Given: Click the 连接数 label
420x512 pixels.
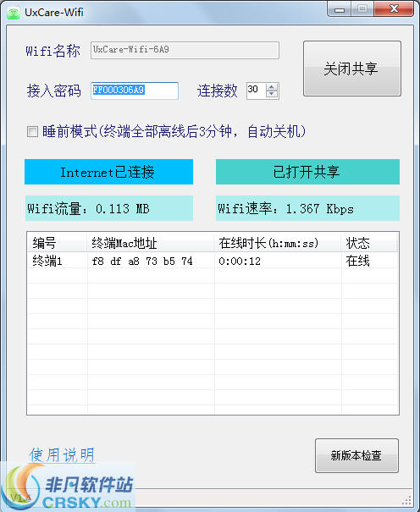Looking at the screenshot, I should click(217, 91).
